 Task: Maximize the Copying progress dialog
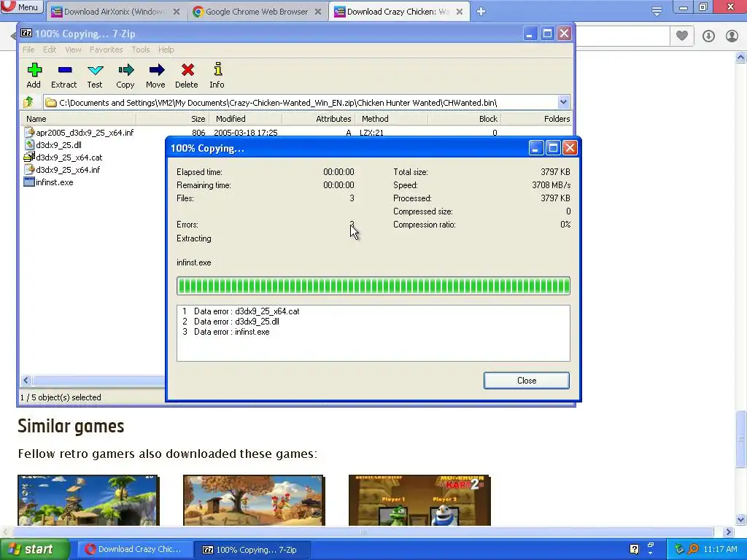[x=553, y=147]
